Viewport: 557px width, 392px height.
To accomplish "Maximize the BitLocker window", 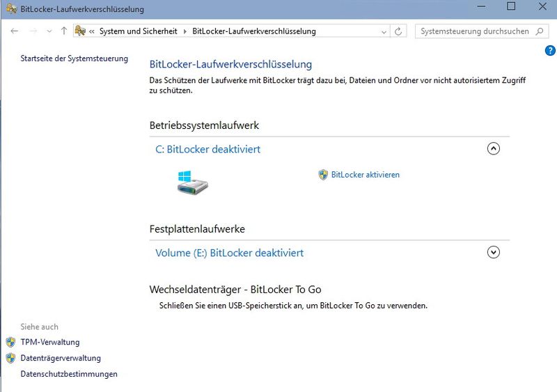I will point(511,6).
